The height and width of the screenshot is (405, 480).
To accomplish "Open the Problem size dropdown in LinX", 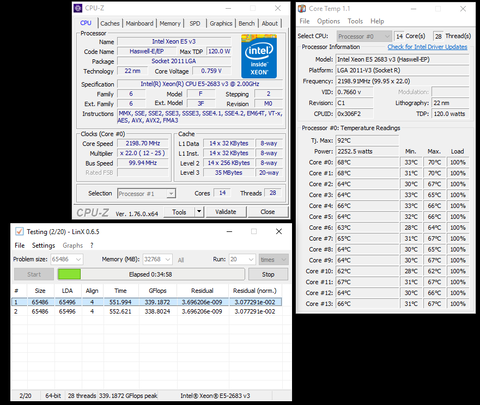I will [67, 259].
